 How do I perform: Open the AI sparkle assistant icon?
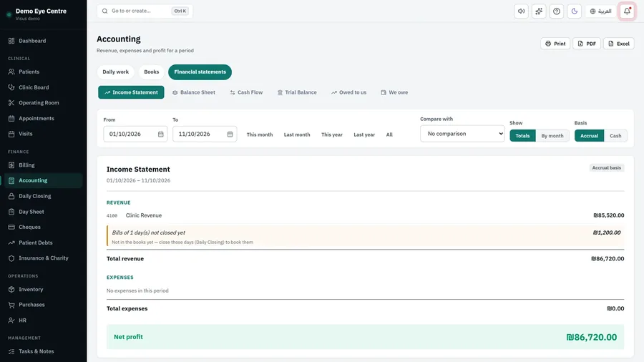pyautogui.click(x=539, y=11)
